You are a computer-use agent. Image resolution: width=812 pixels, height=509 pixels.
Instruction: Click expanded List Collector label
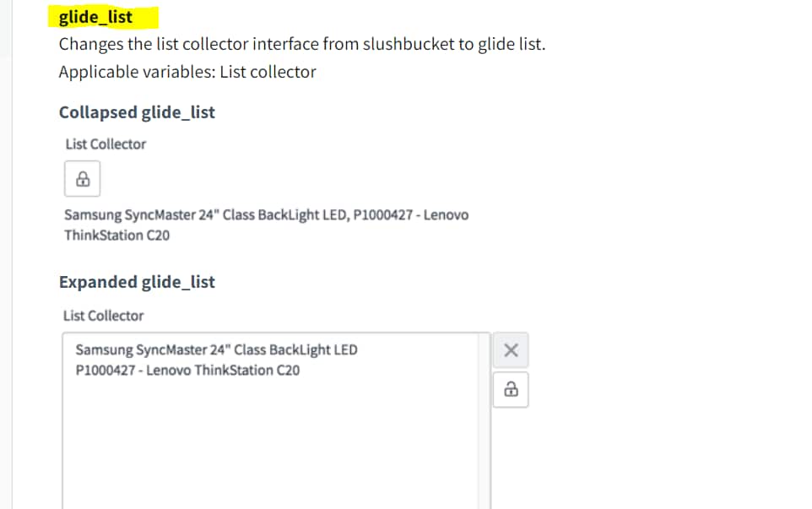(104, 316)
